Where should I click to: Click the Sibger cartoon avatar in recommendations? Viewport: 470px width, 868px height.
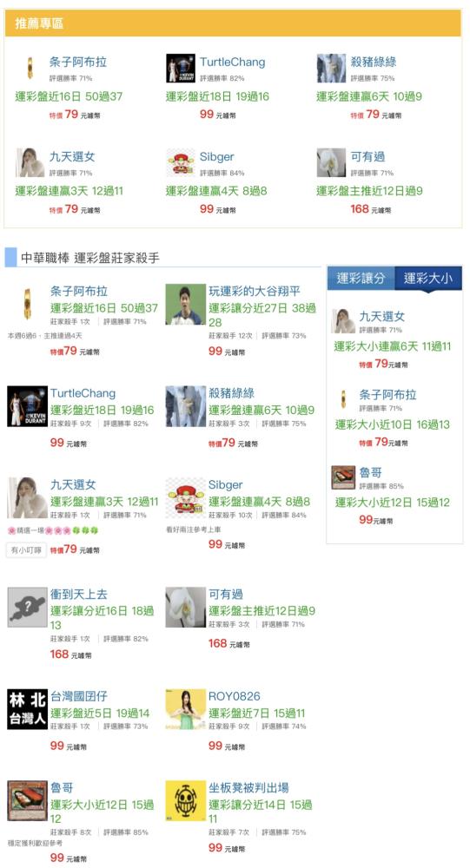pos(181,163)
